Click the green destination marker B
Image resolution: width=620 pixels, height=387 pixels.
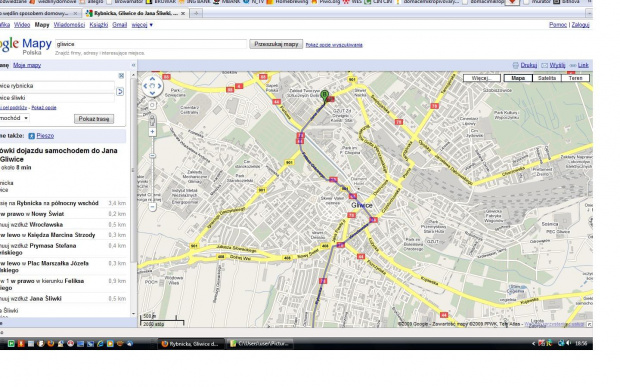pyautogui.click(x=324, y=95)
